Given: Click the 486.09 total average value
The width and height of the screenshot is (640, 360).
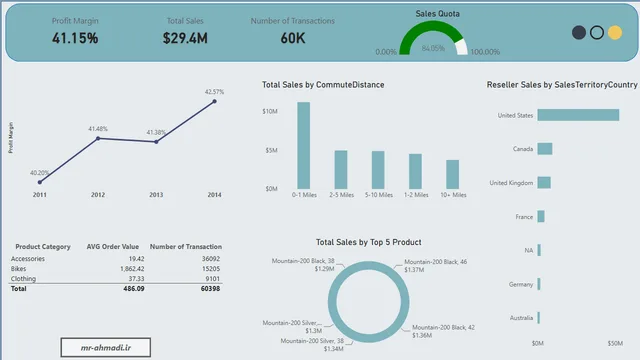Looking at the screenshot, I should (134, 289).
